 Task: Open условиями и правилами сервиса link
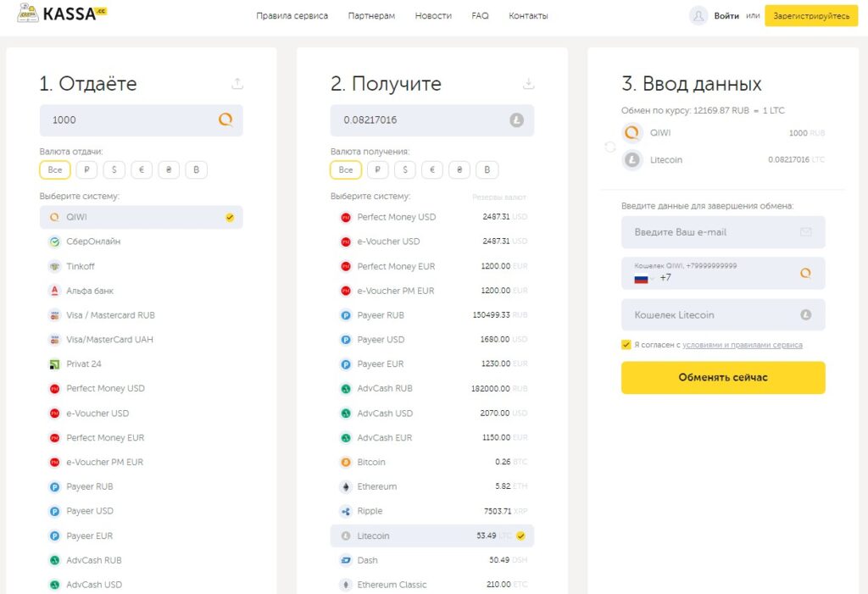[x=743, y=345]
